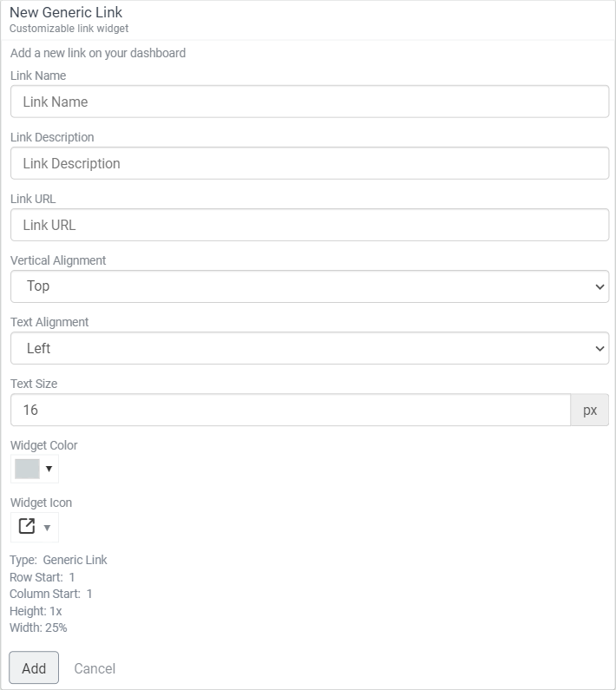Click the "Text Size" label
The image size is (616, 690).
click(x=34, y=384)
